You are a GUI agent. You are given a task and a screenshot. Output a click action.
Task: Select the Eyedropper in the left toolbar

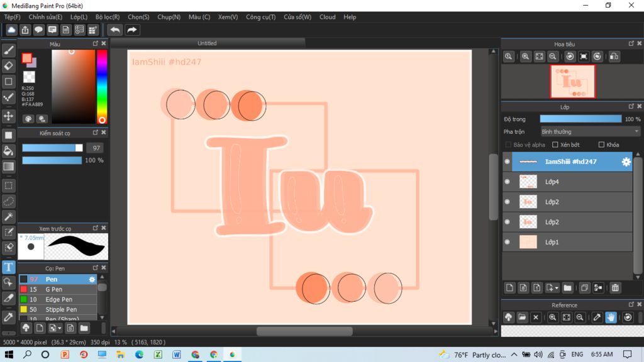point(9,317)
